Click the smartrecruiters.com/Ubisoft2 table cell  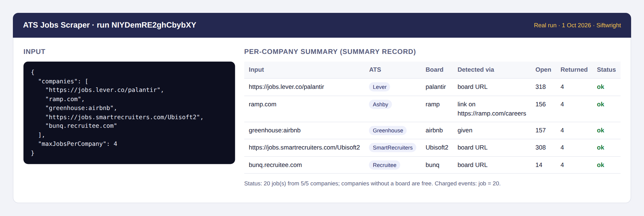pos(304,148)
